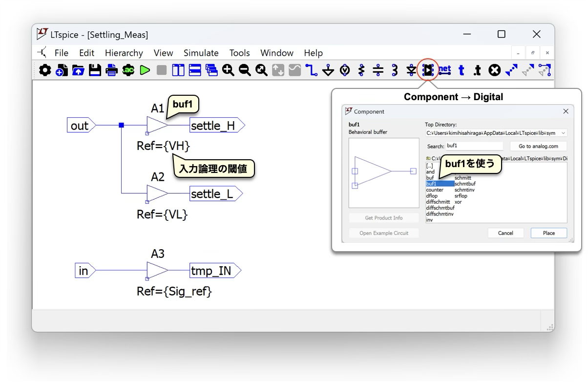588x384 pixels.
Task: Select 'buf1' in the component list
Action: [440, 184]
